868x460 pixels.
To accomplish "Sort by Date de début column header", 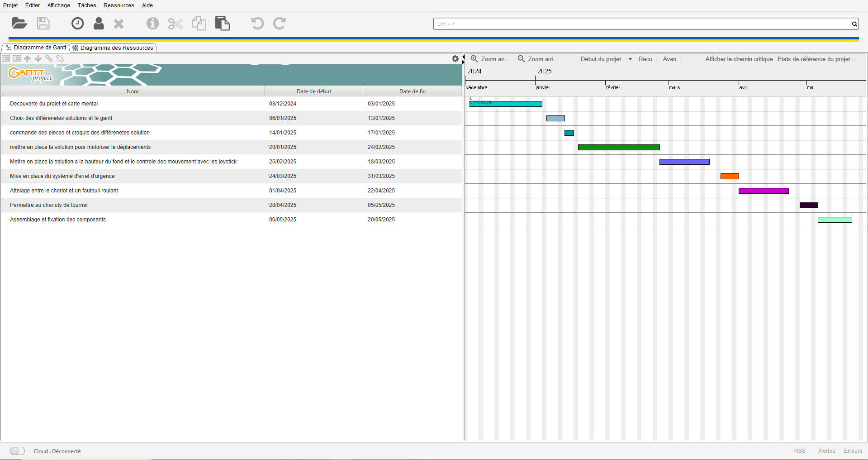I will [x=313, y=91].
